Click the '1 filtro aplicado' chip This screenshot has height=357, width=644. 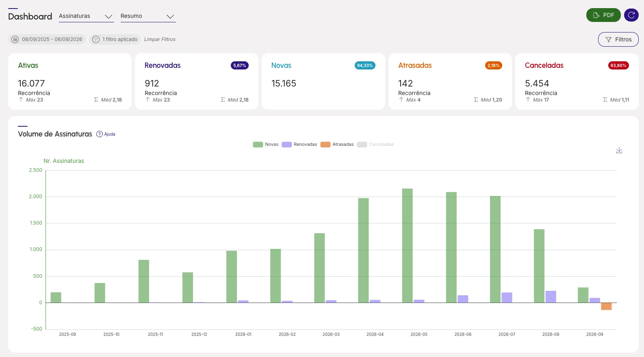point(115,39)
